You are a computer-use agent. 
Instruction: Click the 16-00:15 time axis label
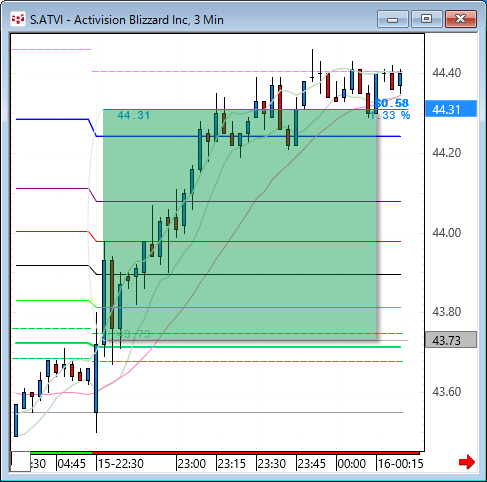[400, 464]
